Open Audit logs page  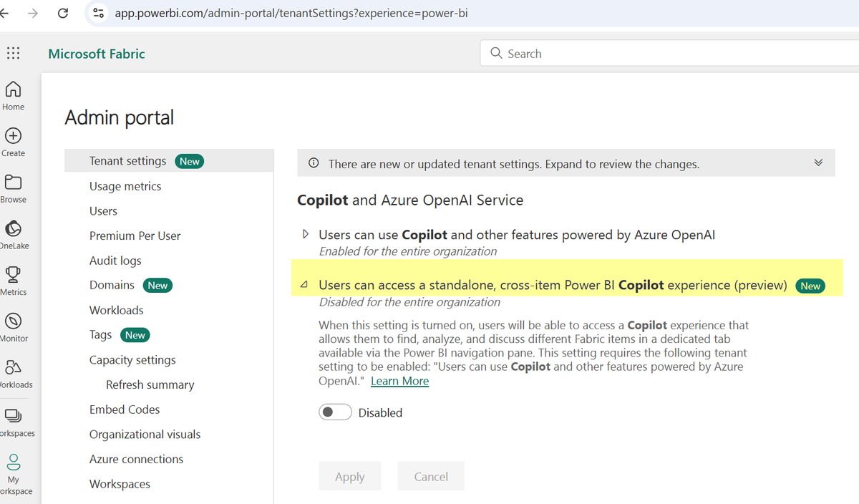pyautogui.click(x=115, y=261)
